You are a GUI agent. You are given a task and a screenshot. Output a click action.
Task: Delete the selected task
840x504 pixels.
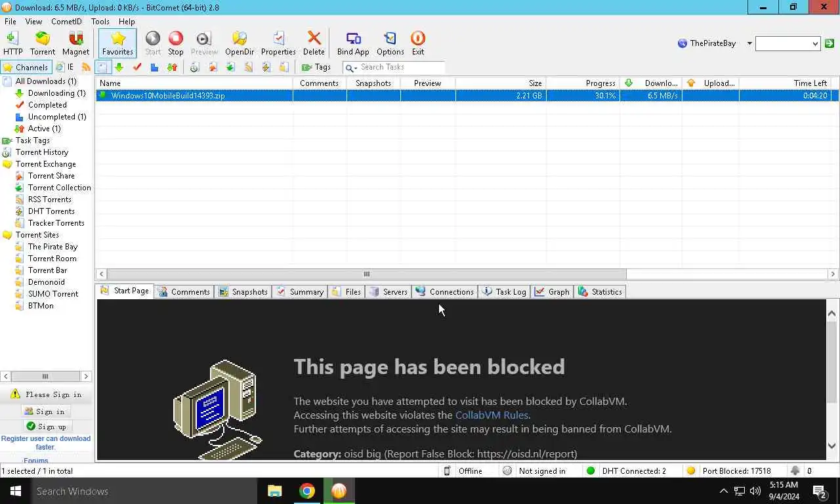tap(314, 43)
